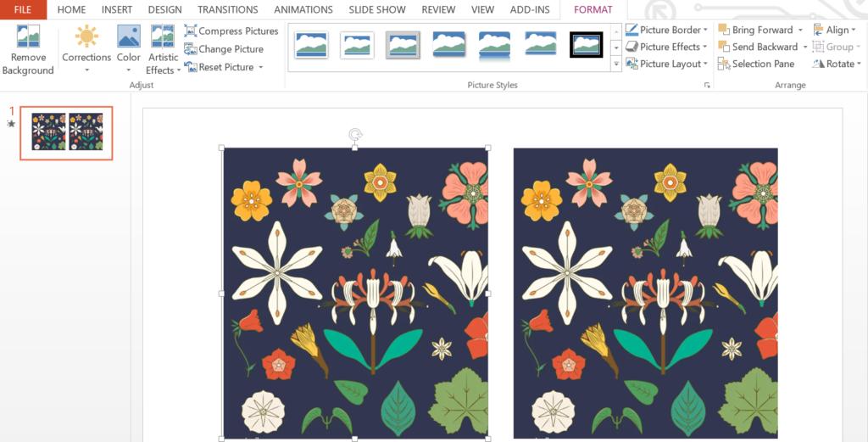
Task: Select the left floral picture on the slide
Action: (x=355, y=293)
